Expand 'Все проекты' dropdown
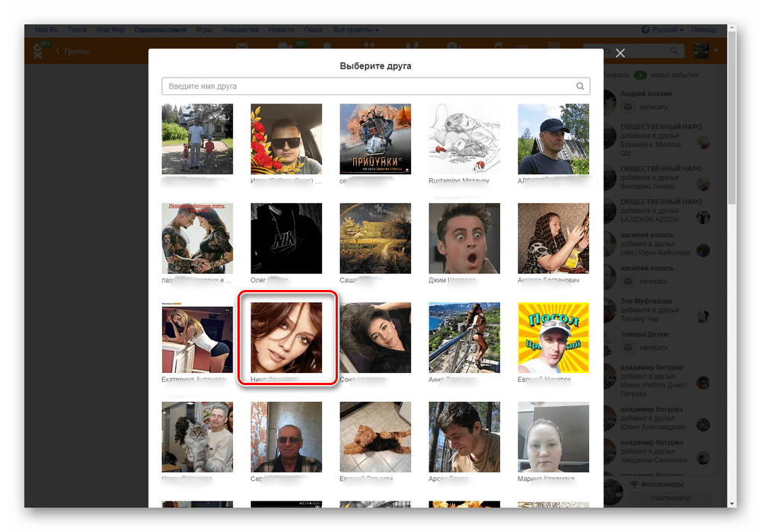The height and width of the screenshot is (532, 761). (355, 30)
